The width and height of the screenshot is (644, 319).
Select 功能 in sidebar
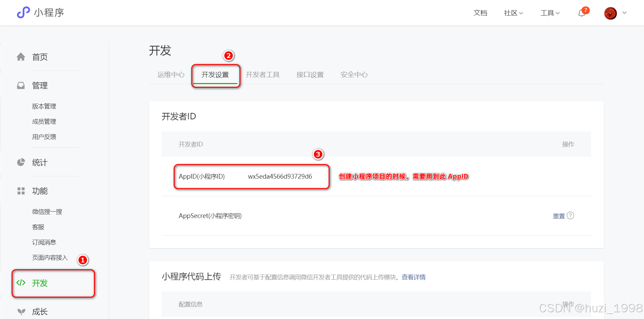[40, 191]
